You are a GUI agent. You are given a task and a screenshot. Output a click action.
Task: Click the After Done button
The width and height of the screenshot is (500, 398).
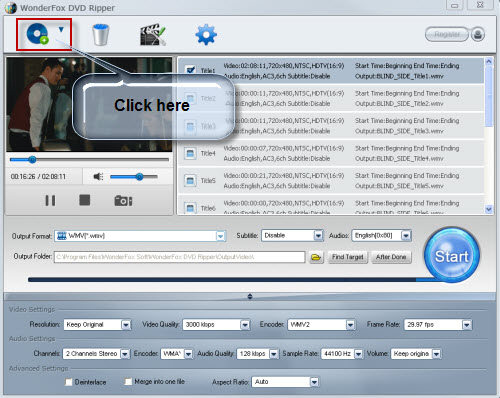[x=391, y=257]
